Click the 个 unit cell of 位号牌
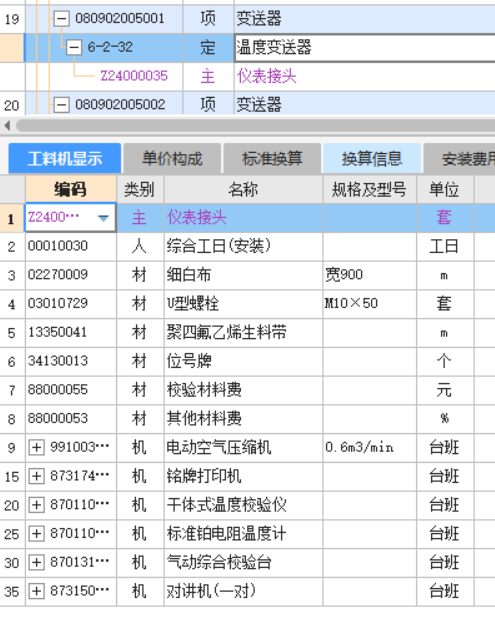Viewport: 495px width, 625px height. (445, 361)
